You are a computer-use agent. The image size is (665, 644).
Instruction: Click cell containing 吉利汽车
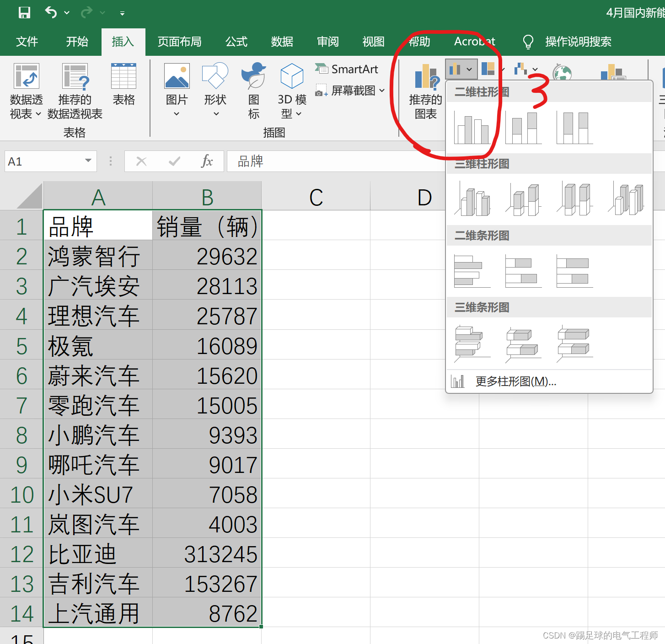98,583
